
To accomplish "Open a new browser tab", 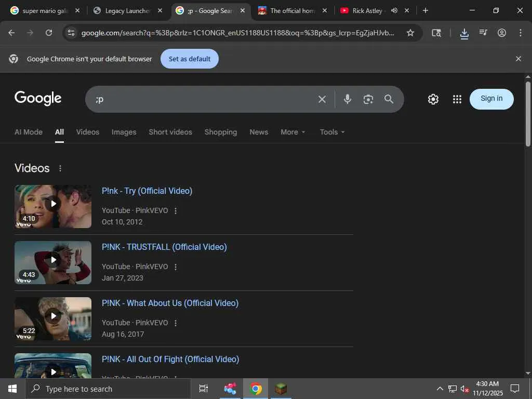I will [425, 10].
